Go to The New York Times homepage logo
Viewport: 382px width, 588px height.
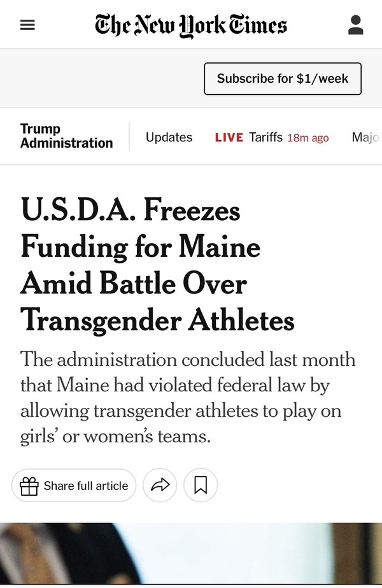point(190,25)
